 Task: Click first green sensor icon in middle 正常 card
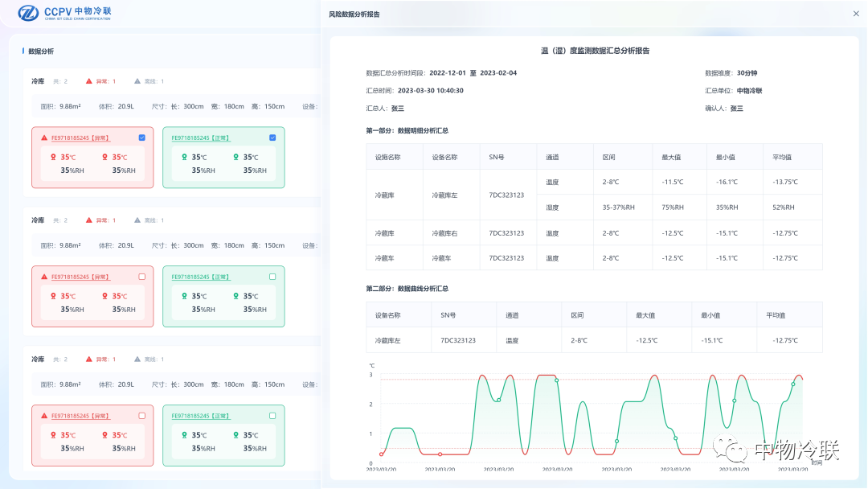[x=184, y=296]
